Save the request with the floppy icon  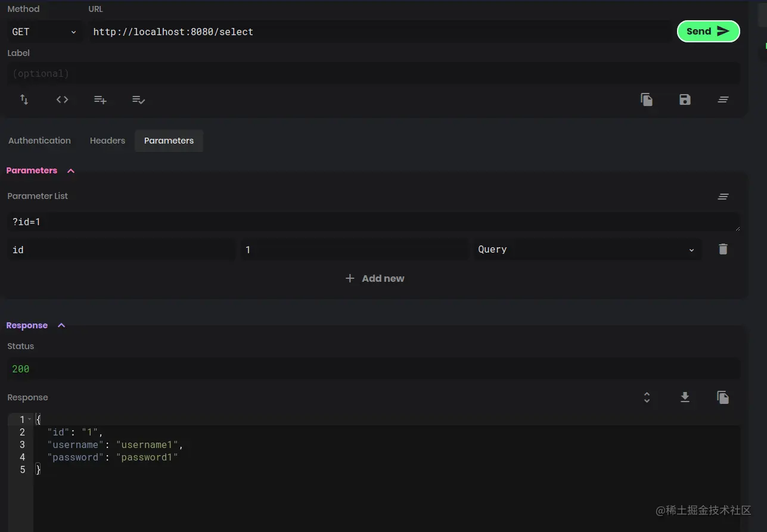coord(685,99)
